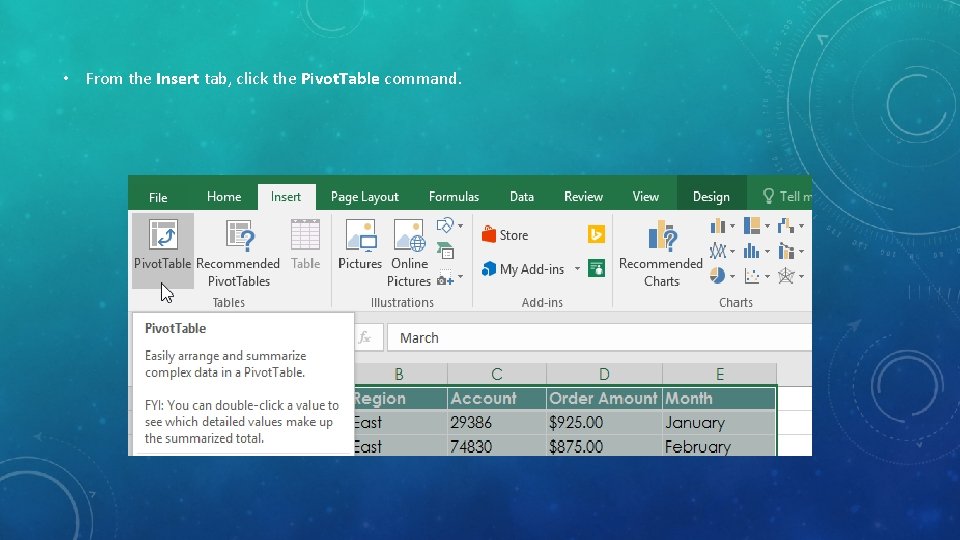Click the Tell me lightbulb icon

[x=768, y=196]
